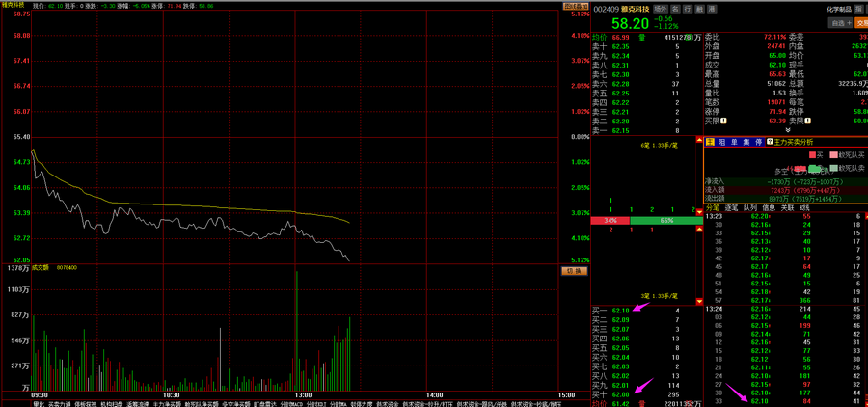
Task: Click the 总量 51062 value
Action: [775, 84]
